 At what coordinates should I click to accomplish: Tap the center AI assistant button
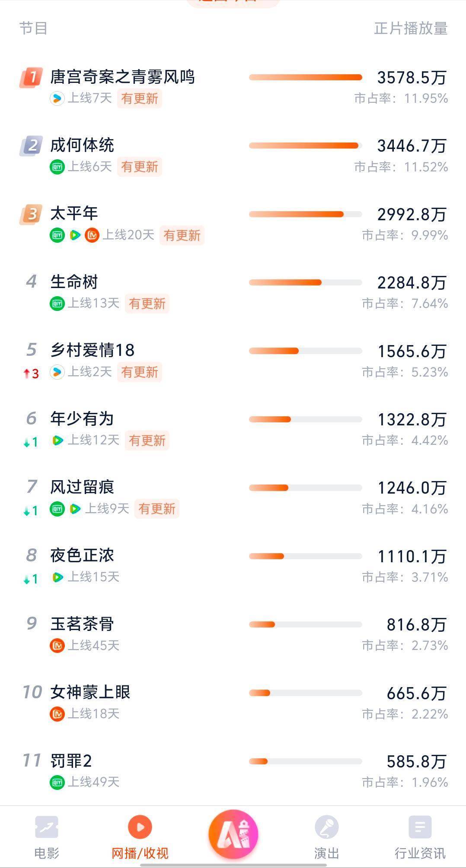coord(233,834)
